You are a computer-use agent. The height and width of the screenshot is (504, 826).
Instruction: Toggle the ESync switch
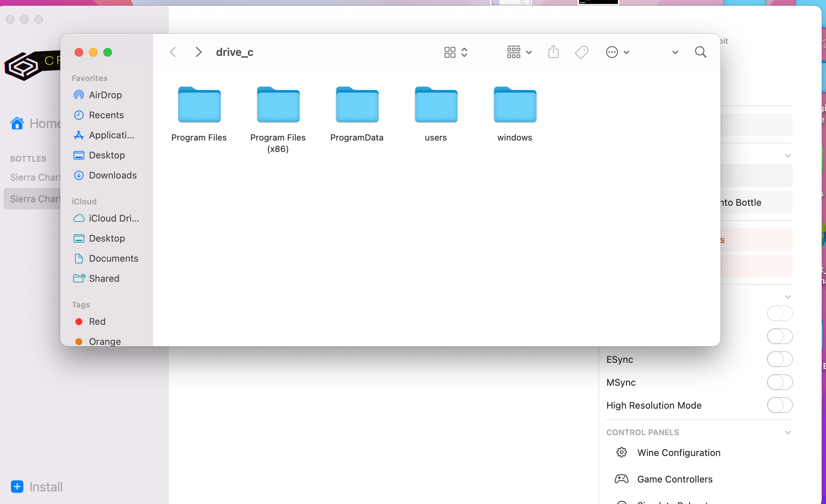coord(779,359)
